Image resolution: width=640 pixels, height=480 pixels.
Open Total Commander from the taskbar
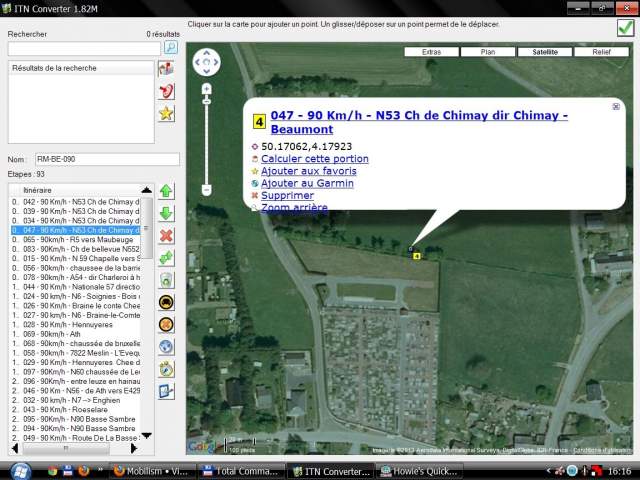[241, 470]
